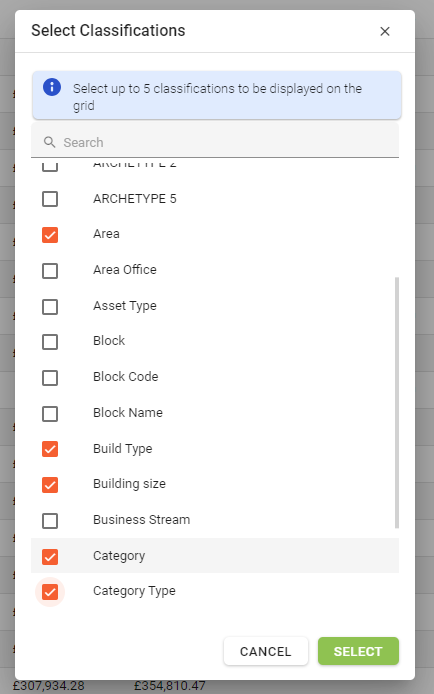The image size is (434, 694).
Task: Check the Block Code option
Action: tap(50, 378)
